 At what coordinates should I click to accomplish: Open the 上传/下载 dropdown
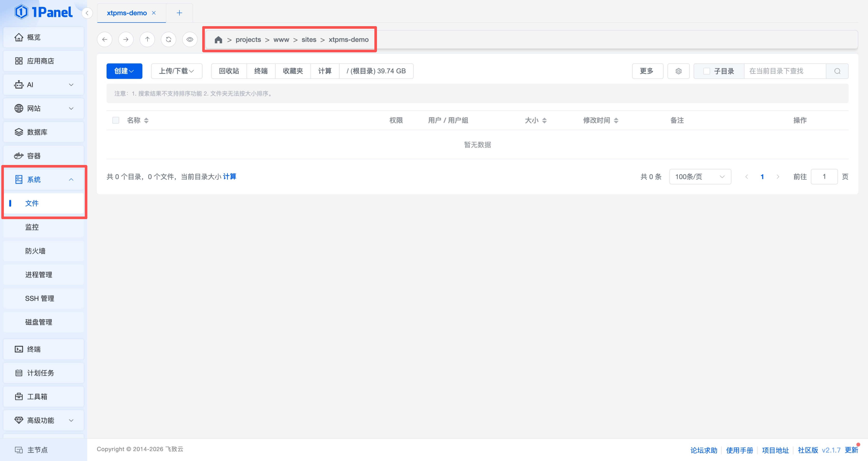(x=177, y=71)
